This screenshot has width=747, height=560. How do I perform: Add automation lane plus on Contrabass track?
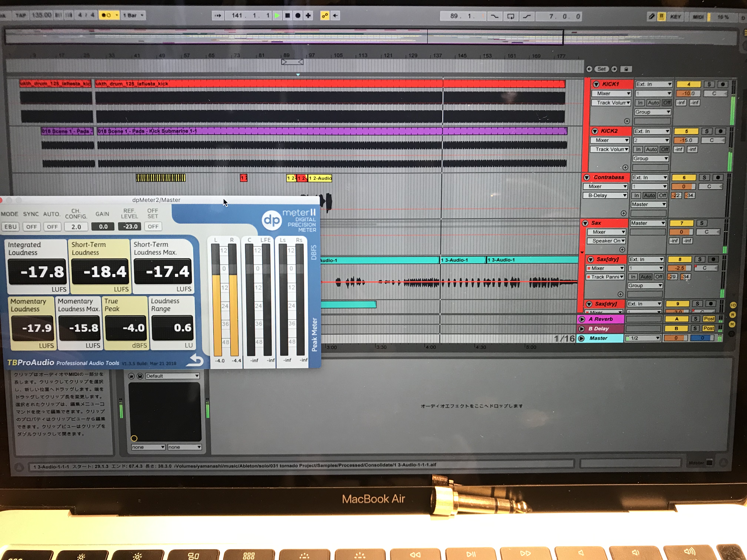623,213
